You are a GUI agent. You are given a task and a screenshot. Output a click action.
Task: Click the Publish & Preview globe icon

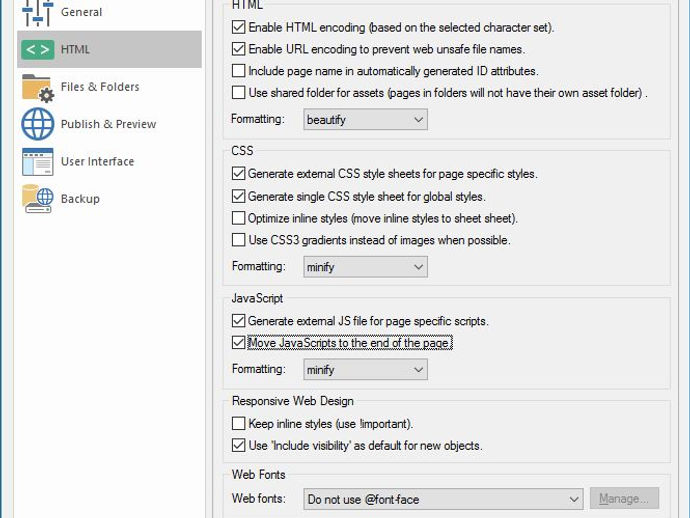tap(38, 124)
